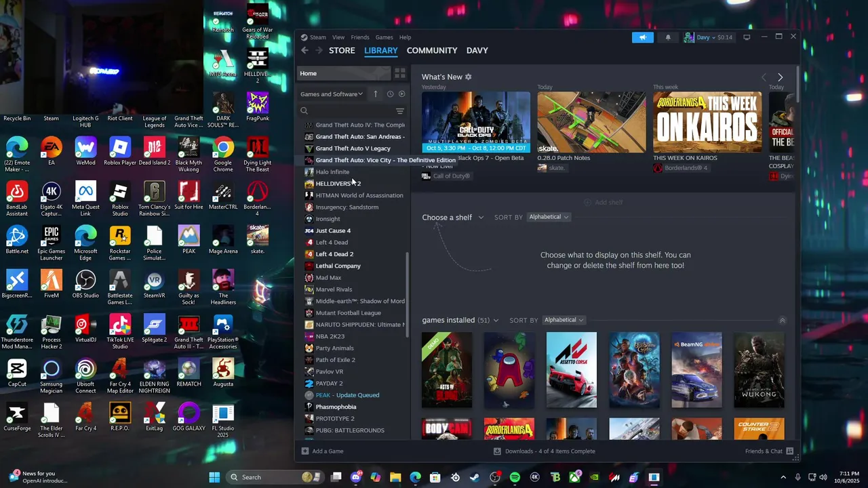Switch Steam to Big Picture mode icon
The width and height of the screenshot is (868, 488).
tap(747, 37)
